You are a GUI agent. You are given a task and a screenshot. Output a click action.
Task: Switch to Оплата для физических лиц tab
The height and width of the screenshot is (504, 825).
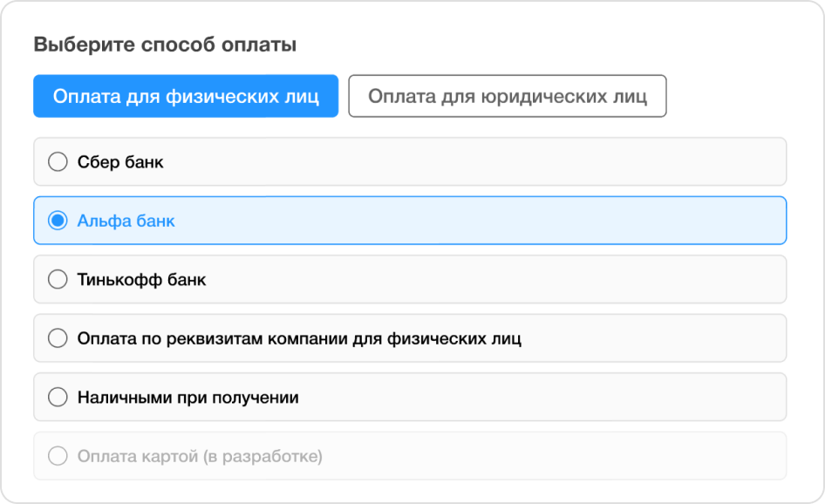click(186, 96)
